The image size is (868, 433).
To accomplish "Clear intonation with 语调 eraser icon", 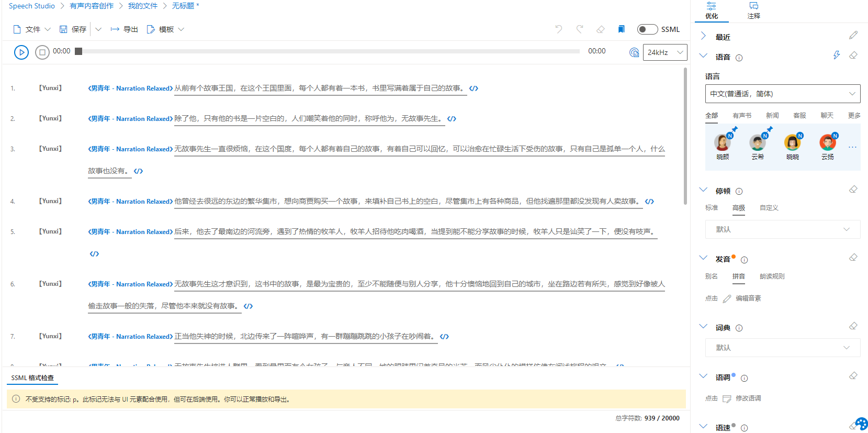I will pyautogui.click(x=853, y=376).
